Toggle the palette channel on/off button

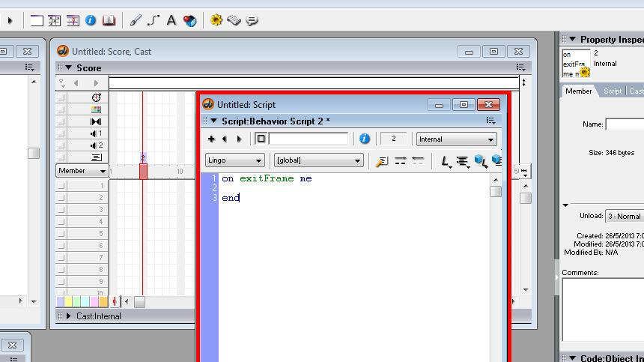click(x=61, y=109)
